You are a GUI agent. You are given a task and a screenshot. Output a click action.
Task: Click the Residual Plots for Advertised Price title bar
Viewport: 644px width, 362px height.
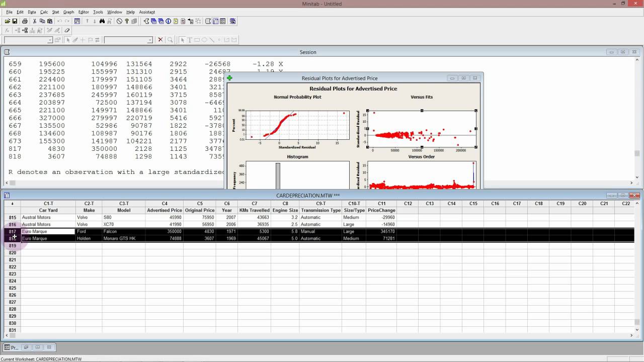pos(340,78)
